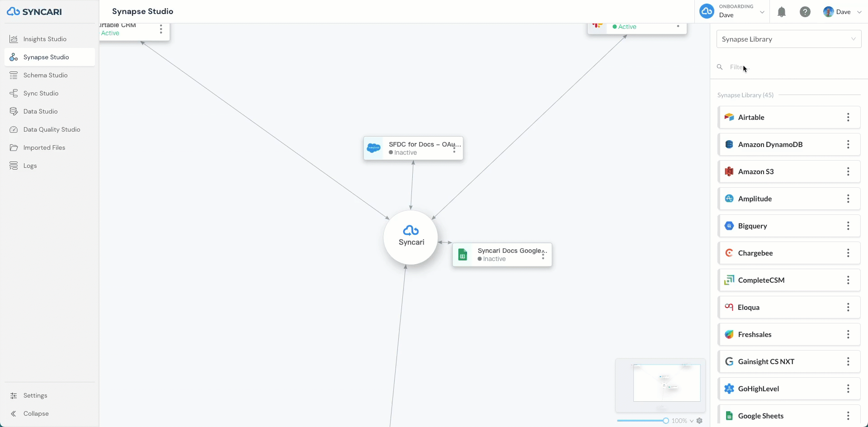The width and height of the screenshot is (868, 427).
Task: Open Syncari Docs Google node options menu
Action: (543, 256)
